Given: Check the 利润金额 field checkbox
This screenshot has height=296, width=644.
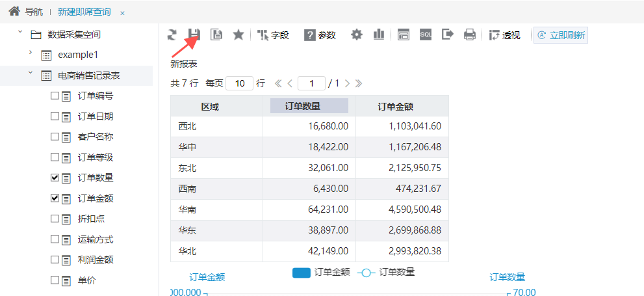Looking at the screenshot, I should (x=55, y=260).
